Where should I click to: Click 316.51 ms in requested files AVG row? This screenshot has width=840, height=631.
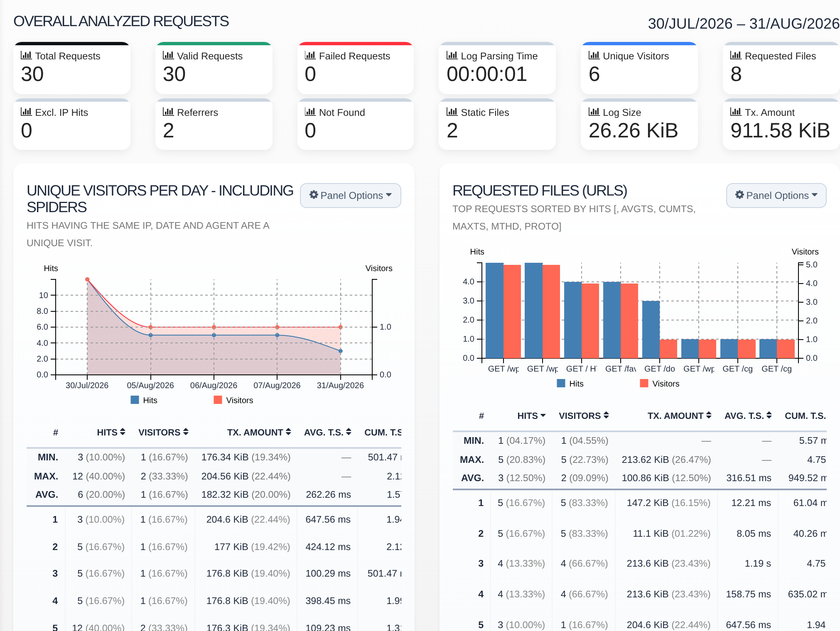(749, 478)
